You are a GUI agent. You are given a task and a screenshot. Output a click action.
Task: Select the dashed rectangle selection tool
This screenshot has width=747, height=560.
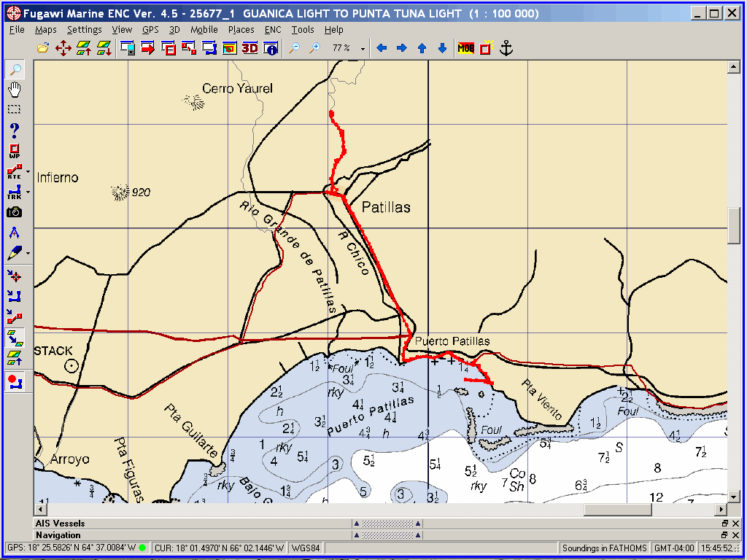coord(15,109)
